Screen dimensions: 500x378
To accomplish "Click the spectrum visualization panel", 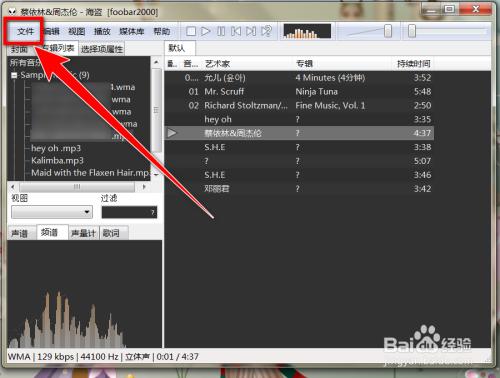I will click(85, 294).
